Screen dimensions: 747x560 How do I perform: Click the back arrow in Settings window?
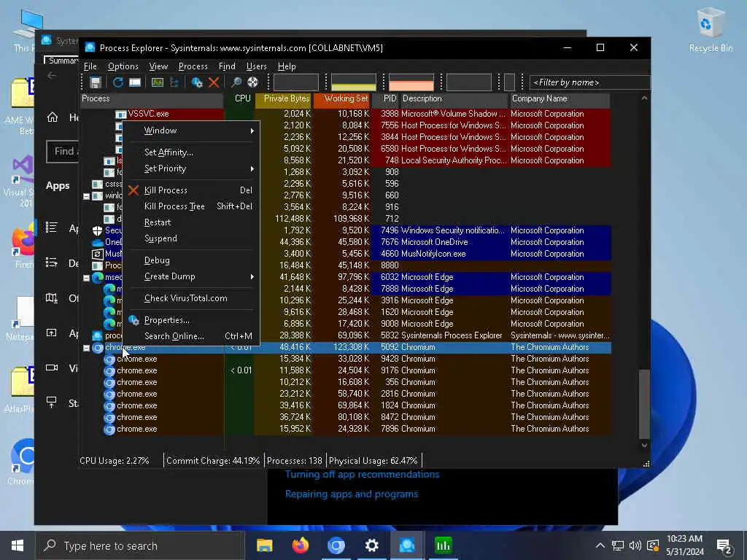click(52, 75)
